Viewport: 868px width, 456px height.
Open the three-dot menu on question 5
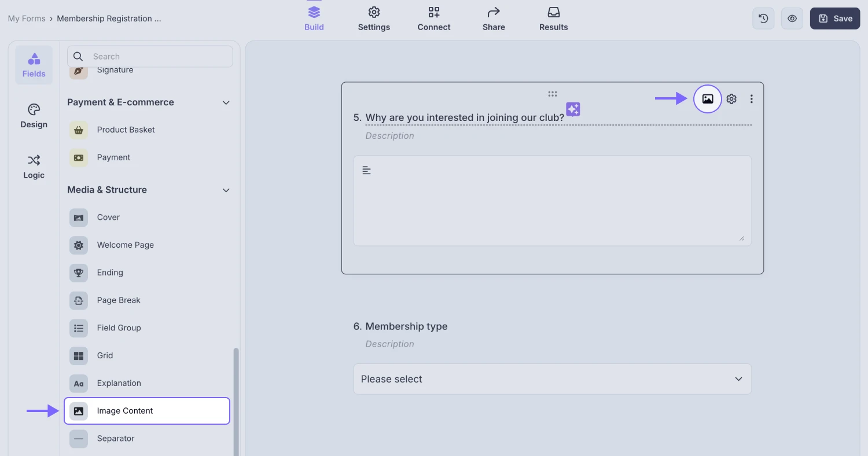(751, 98)
